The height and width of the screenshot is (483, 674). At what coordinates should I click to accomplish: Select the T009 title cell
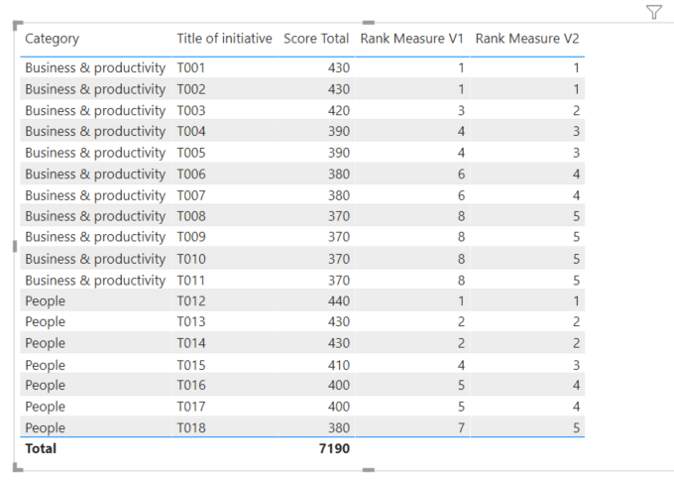(x=191, y=237)
